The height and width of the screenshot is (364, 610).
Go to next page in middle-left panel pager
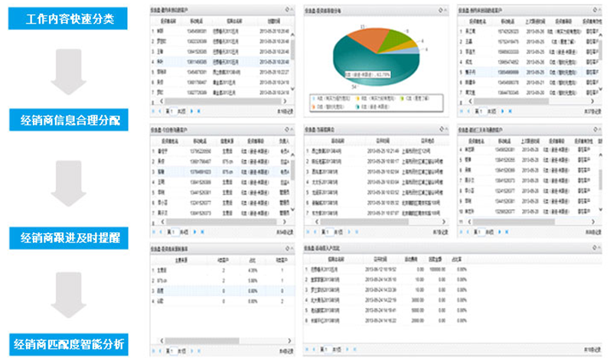coord(194,229)
